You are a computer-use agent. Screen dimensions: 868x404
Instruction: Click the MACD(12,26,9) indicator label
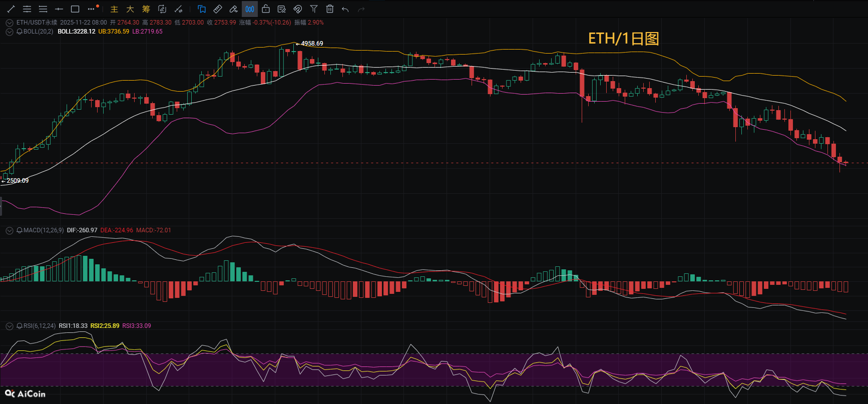(x=44, y=230)
